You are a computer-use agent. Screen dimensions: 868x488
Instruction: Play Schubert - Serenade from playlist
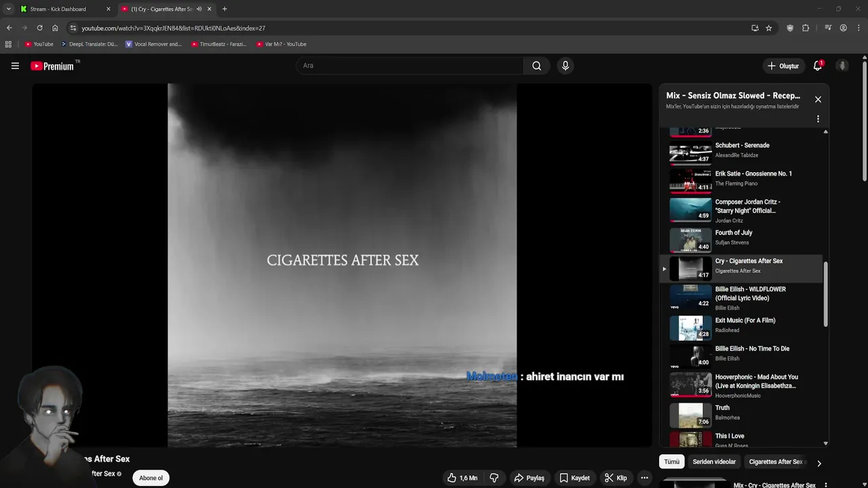[x=741, y=152]
